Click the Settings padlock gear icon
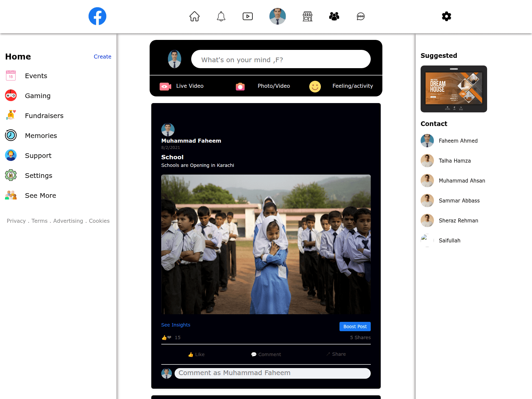532x399 pixels. pyautogui.click(x=11, y=176)
